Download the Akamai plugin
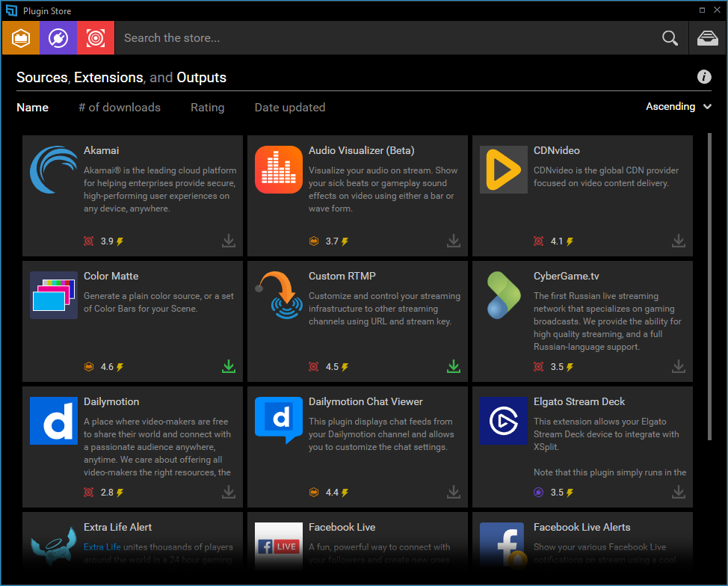 point(229,241)
